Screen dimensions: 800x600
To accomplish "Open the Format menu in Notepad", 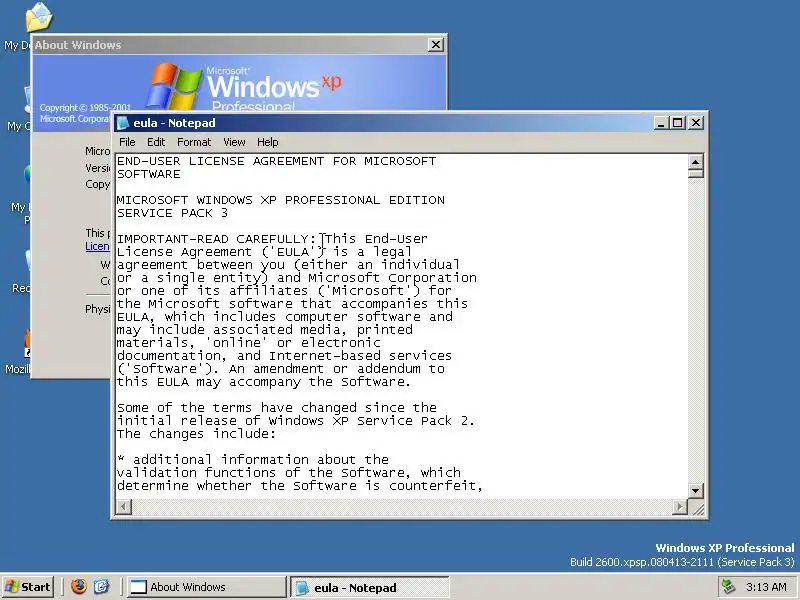I will 194,142.
